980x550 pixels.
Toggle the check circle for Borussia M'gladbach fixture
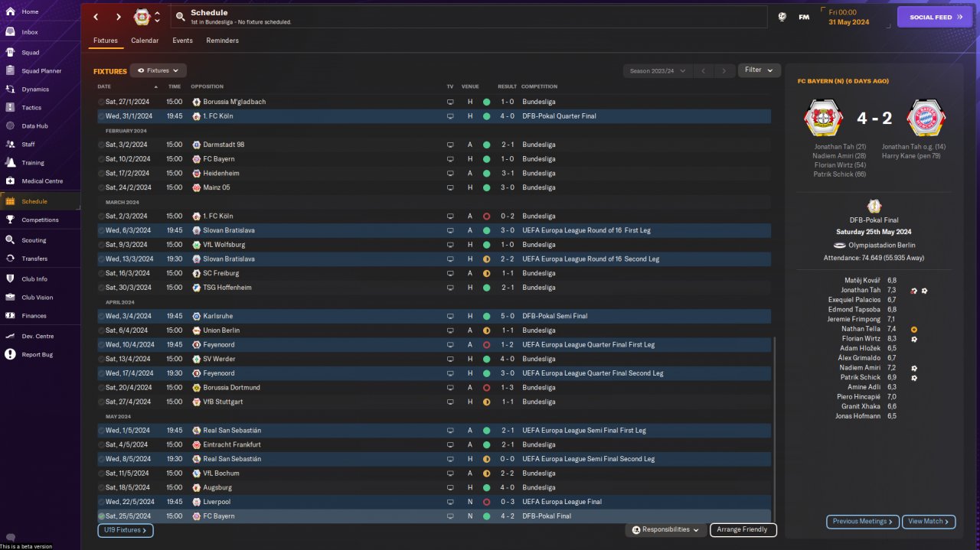pos(101,102)
